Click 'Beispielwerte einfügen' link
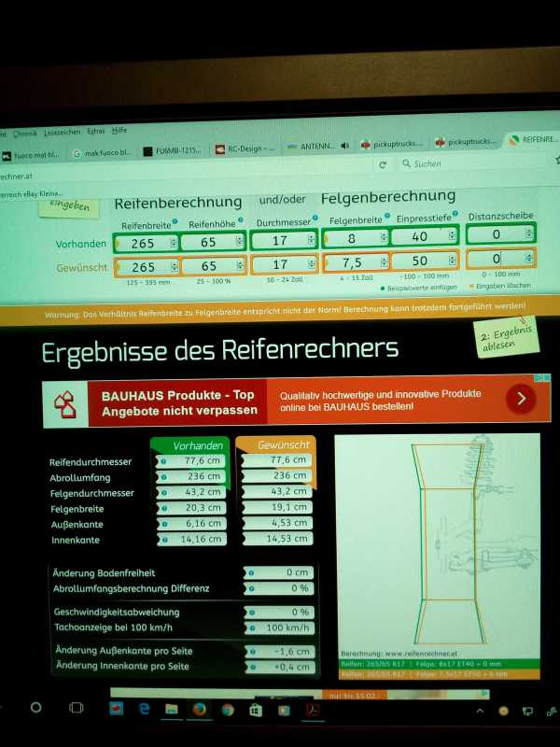Image resolution: width=560 pixels, height=747 pixels. pos(419,288)
